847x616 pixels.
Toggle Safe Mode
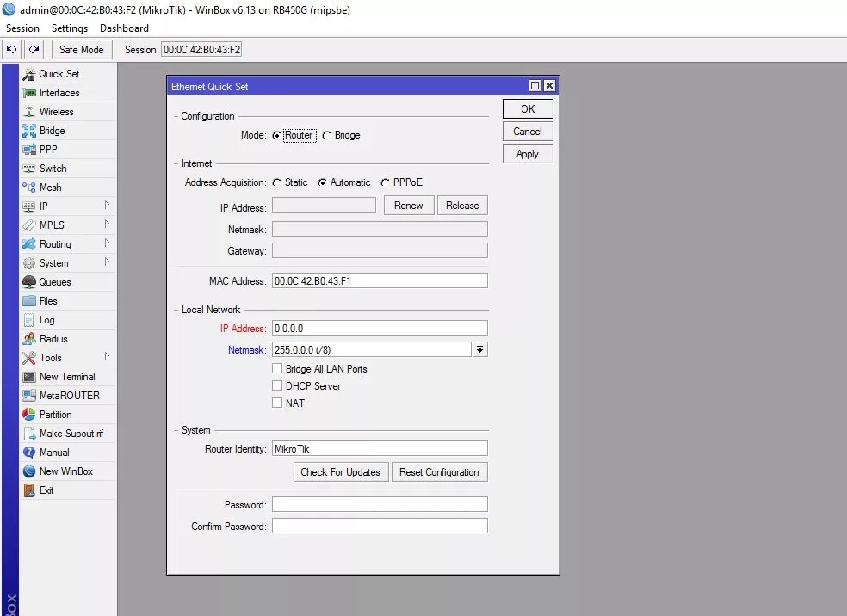tap(82, 50)
